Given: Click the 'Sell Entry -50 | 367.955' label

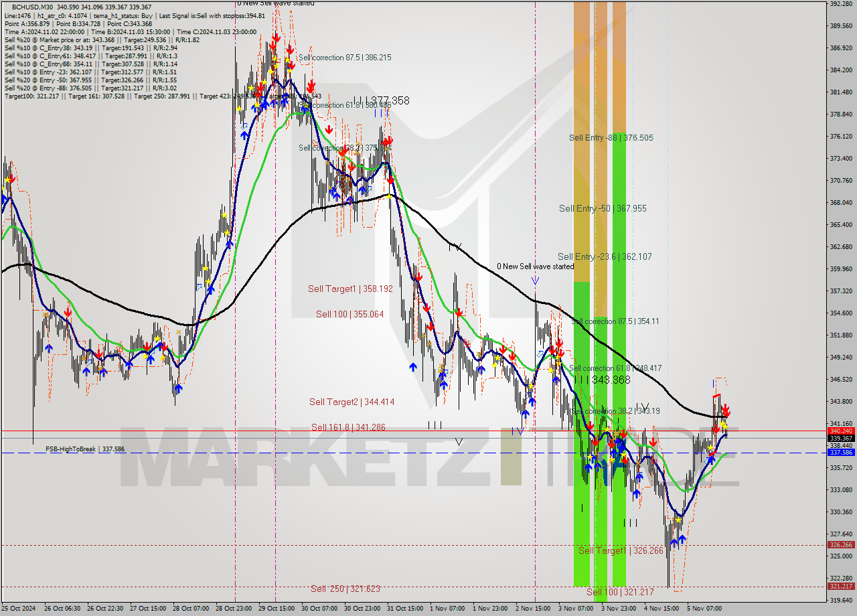Looking at the screenshot, I should click(x=603, y=208).
